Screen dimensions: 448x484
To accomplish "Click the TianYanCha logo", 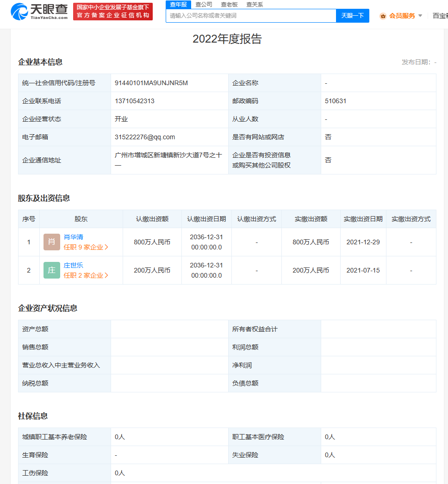I will [39, 12].
